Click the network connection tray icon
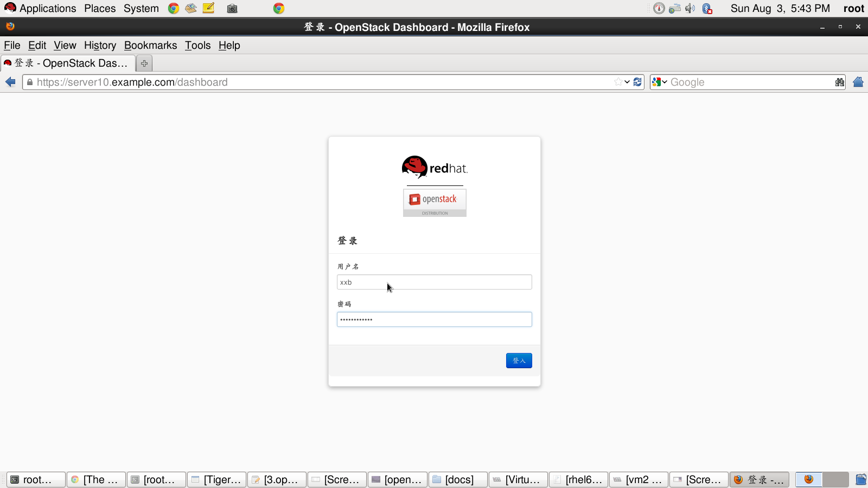Viewport: 868px width, 488px height. click(x=675, y=8)
